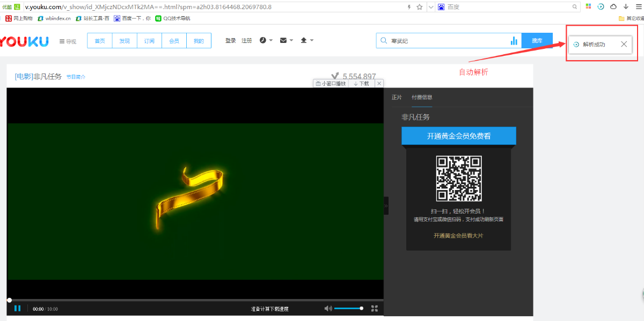Bookmark the page with the star icon
The width and height of the screenshot is (644, 321).
tap(420, 7)
